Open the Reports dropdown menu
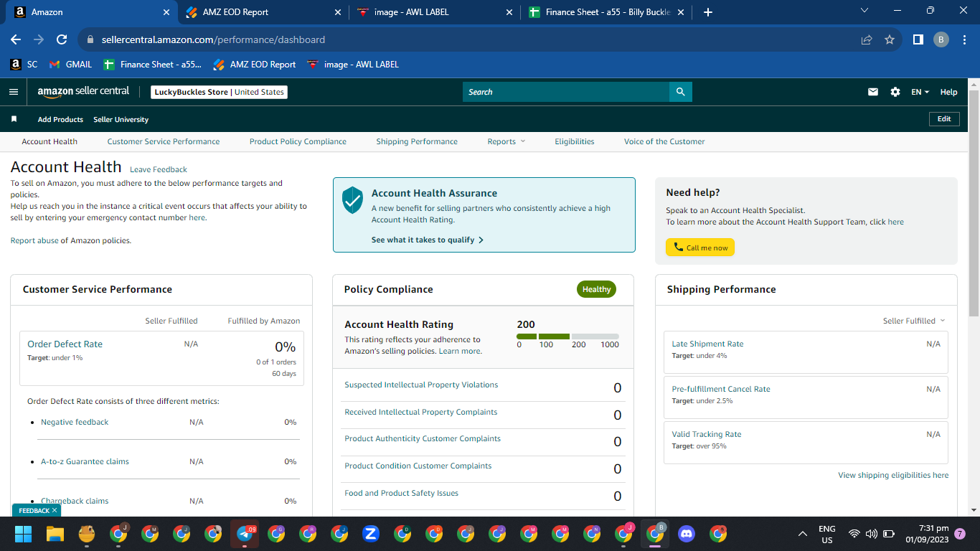980x551 pixels. tap(506, 141)
